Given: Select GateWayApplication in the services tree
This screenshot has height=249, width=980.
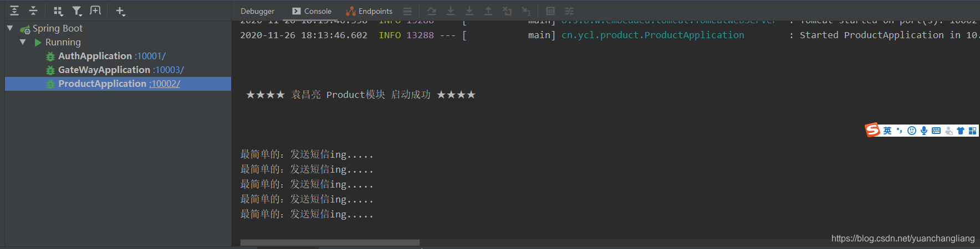Looking at the screenshot, I should click(x=104, y=70).
